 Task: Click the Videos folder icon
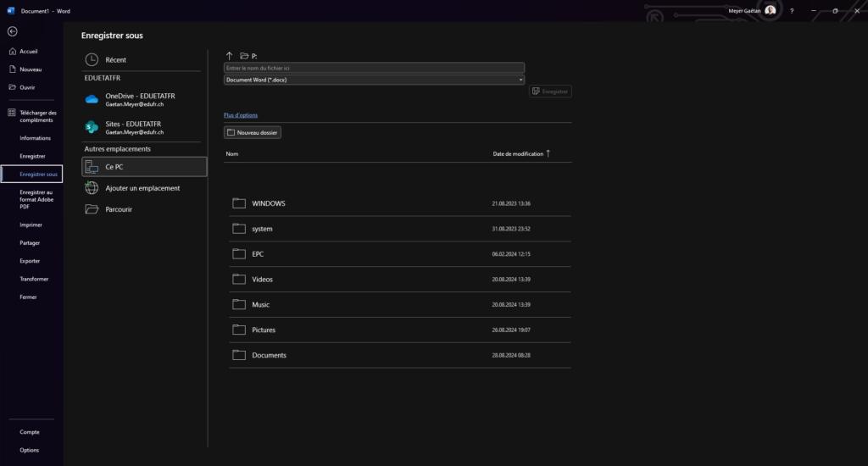(x=239, y=279)
